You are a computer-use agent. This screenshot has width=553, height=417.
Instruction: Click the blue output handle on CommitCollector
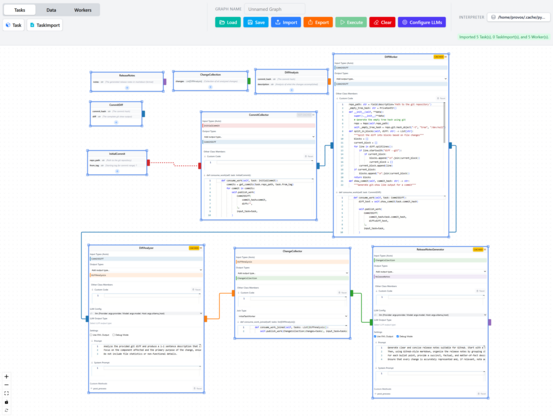[x=318, y=166]
